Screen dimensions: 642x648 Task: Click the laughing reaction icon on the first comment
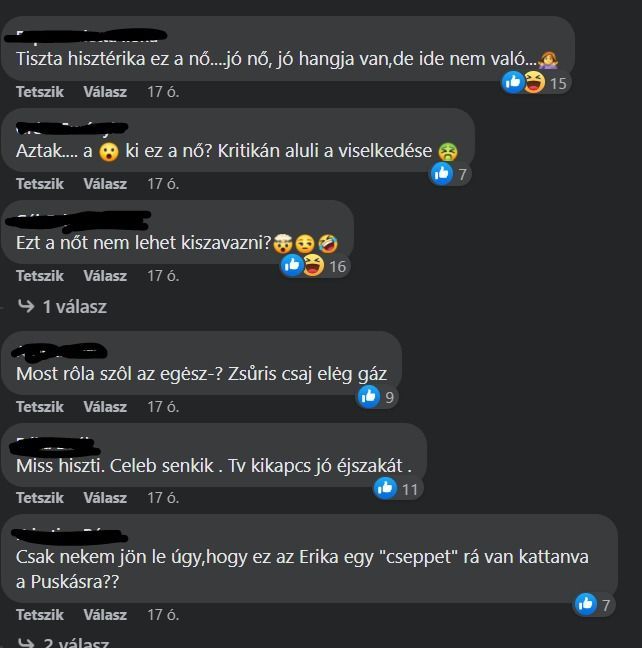point(535,82)
